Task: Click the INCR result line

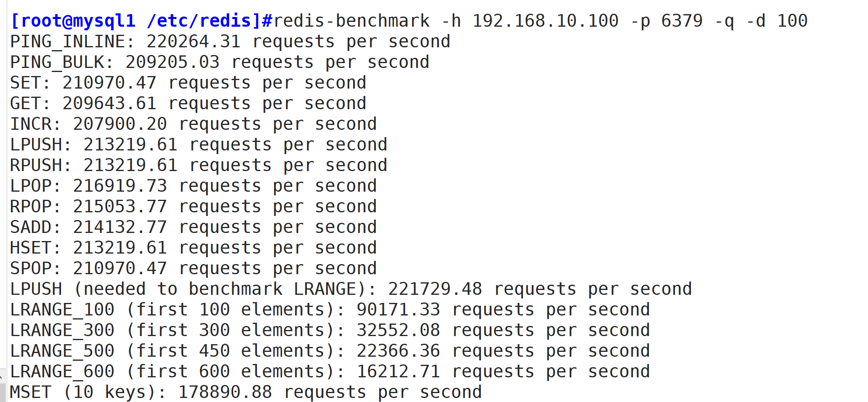Action: click(x=194, y=124)
